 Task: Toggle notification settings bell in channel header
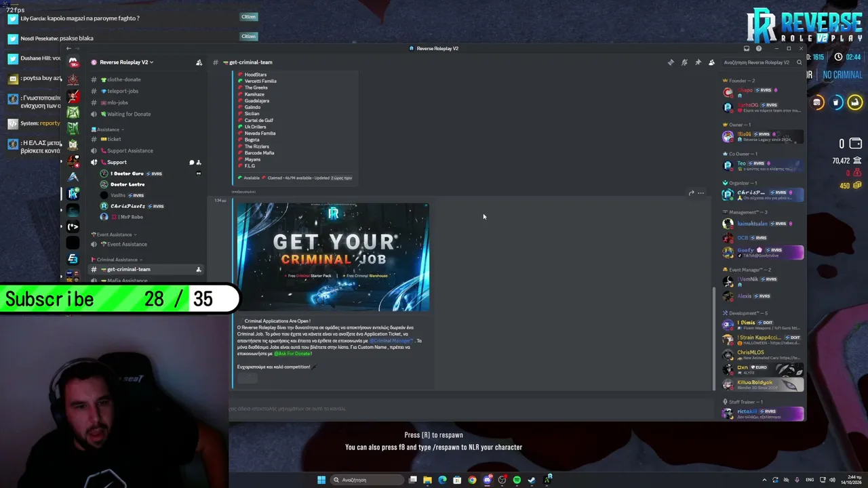click(x=684, y=62)
